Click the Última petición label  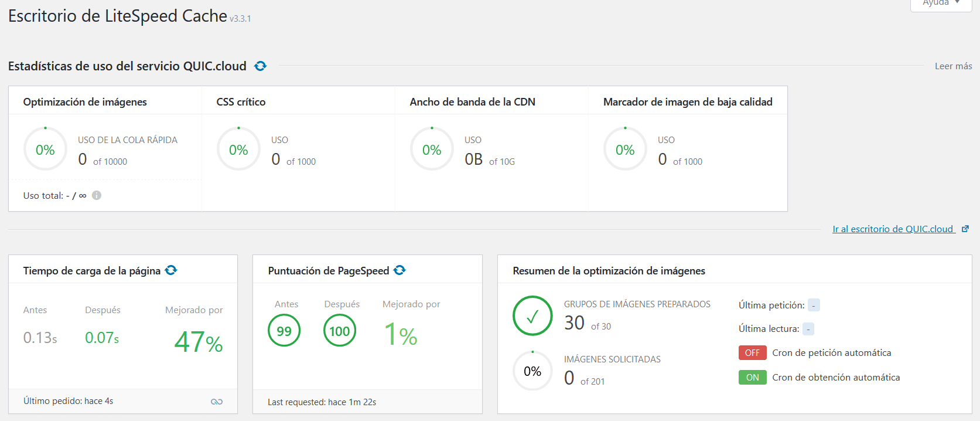click(771, 305)
